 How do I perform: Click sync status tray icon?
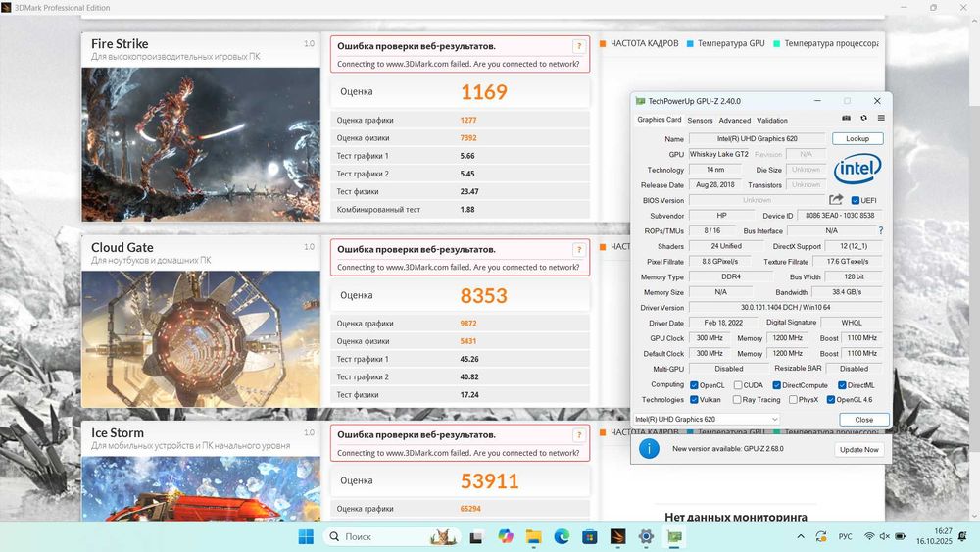[x=821, y=536]
